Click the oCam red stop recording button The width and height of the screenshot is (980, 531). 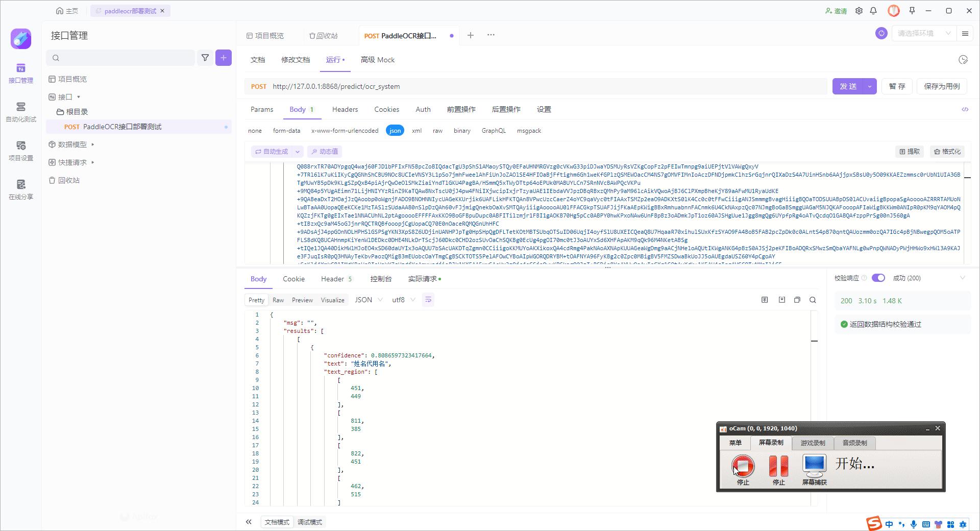(743, 465)
